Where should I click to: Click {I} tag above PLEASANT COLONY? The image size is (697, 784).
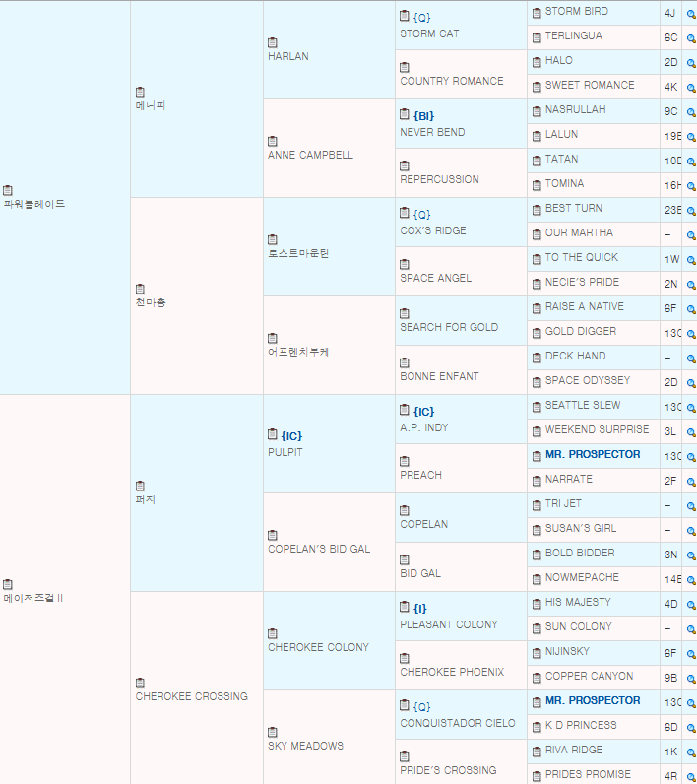(x=420, y=609)
